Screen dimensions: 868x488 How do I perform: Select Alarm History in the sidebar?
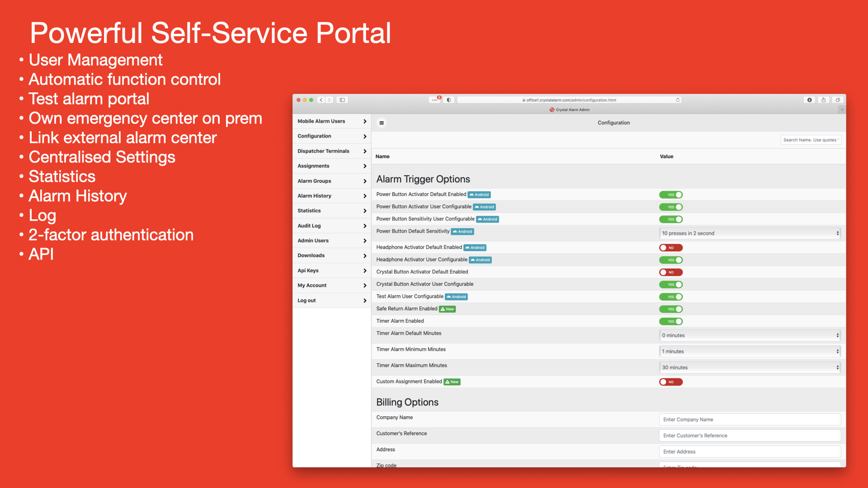tap(332, 196)
